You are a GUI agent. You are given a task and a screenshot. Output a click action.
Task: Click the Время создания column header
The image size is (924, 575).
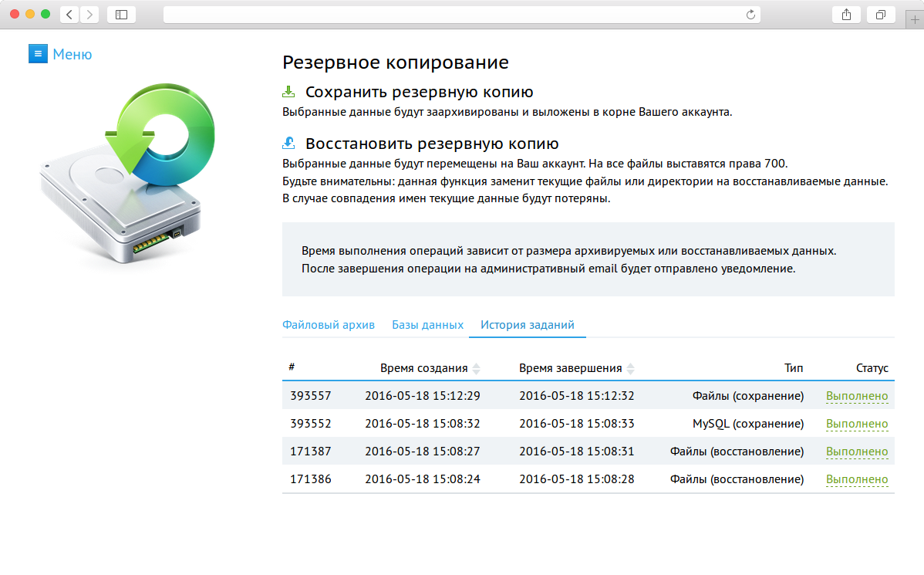pyautogui.click(x=423, y=368)
